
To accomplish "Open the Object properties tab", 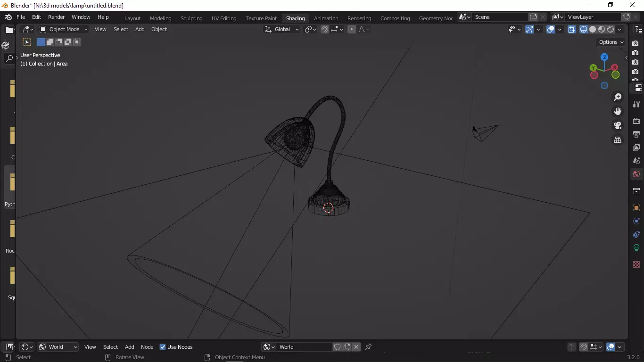I will [x=636, y=208].
